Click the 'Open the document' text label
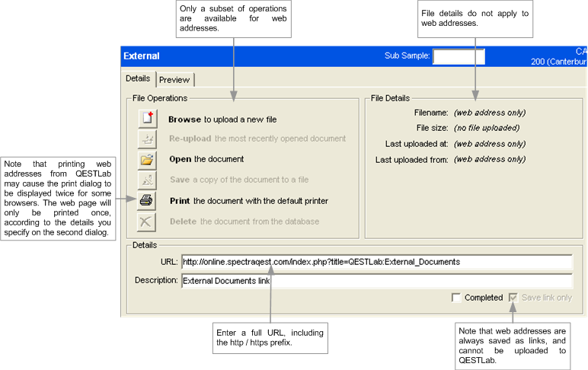This screenshot has width=588, height=370. (x=206, y=160)
